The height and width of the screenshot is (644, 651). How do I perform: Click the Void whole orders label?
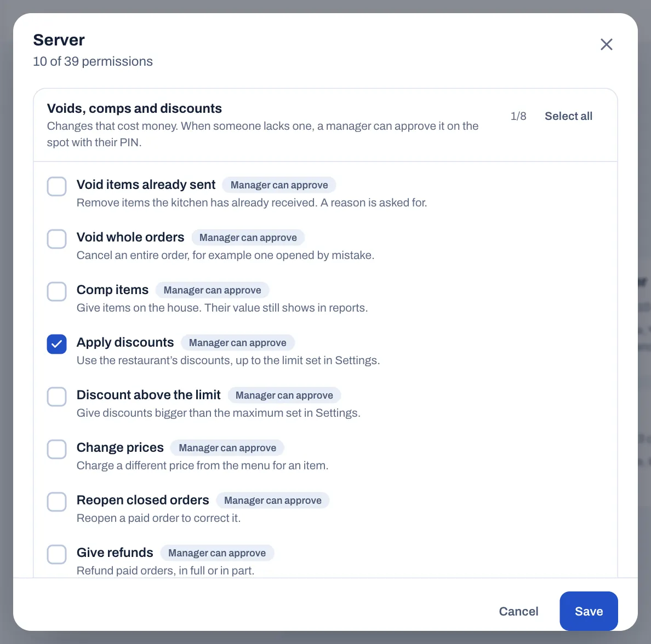pos(130,237)
